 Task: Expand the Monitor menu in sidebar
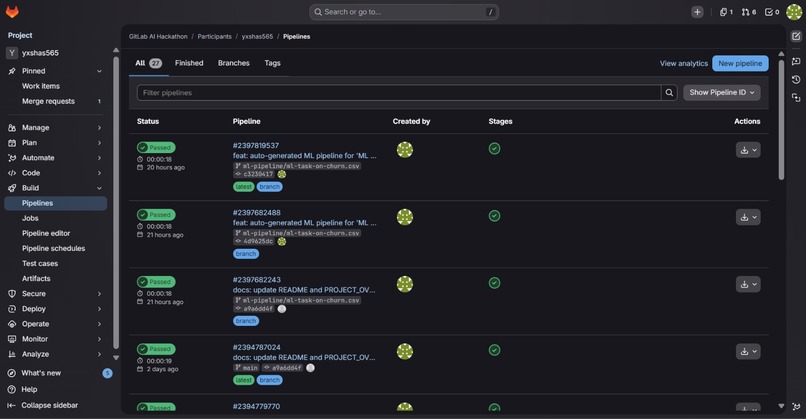[x=56, y=339]
